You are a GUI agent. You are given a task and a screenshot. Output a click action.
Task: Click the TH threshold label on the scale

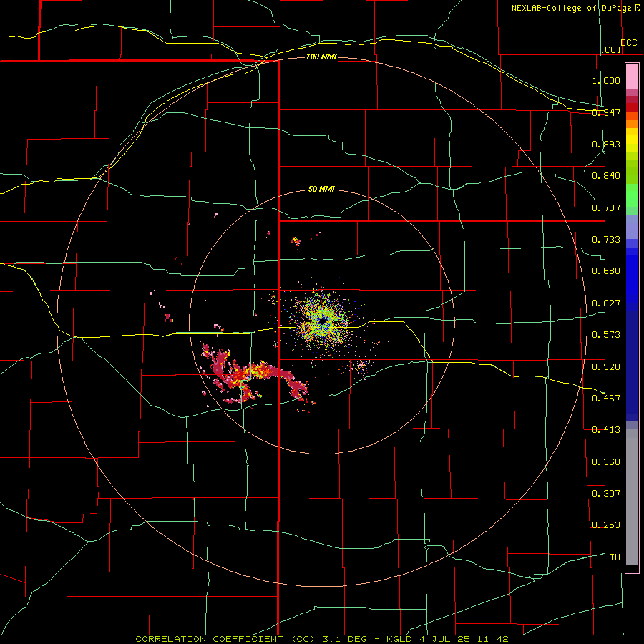pos(615,557)
